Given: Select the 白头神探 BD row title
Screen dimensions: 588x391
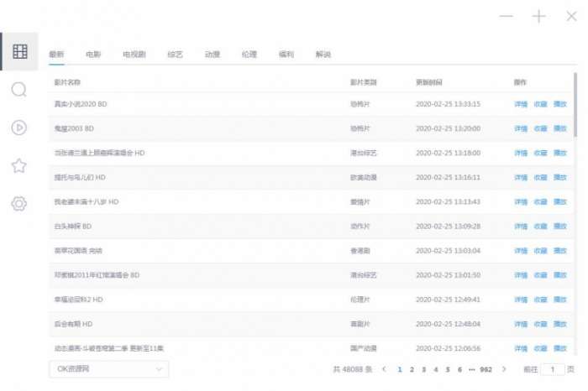Looking at the screenshot, I should coord(73,227).
